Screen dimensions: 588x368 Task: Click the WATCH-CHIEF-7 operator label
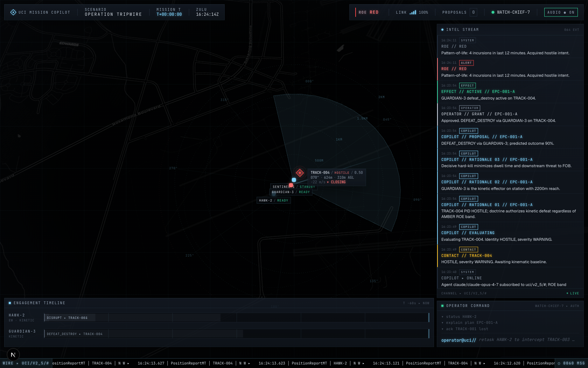pos(513,12)
